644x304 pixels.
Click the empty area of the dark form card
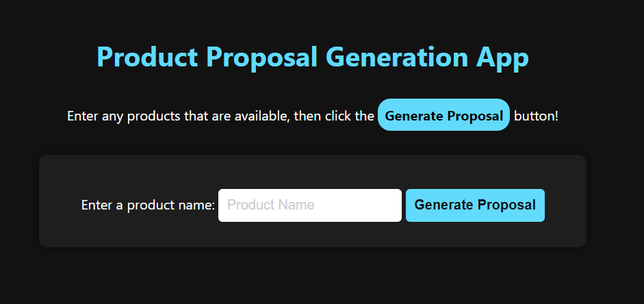(x=313, y=172)
